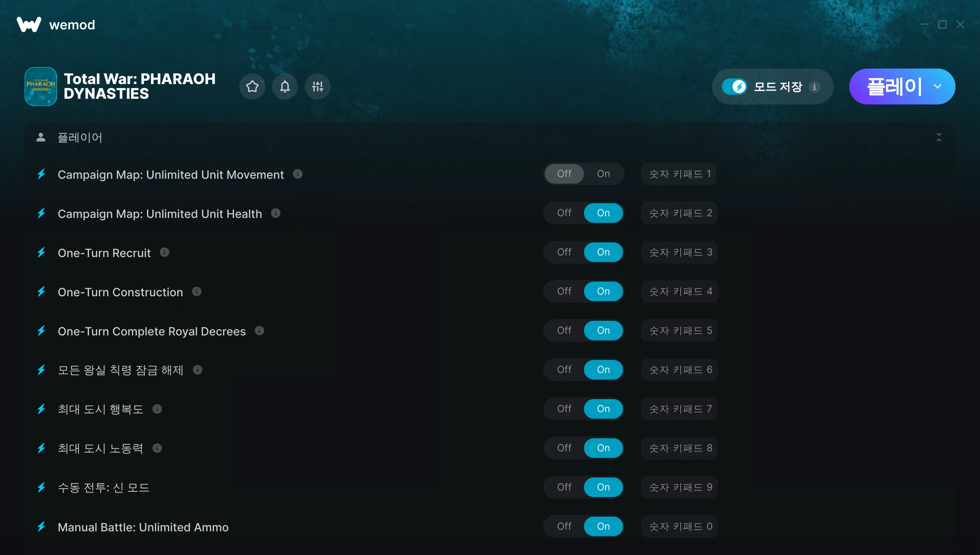The height and width of the screenshot is (555, 980).
Task: Click the 플레이어 person icon
Action: pos(41,137)
